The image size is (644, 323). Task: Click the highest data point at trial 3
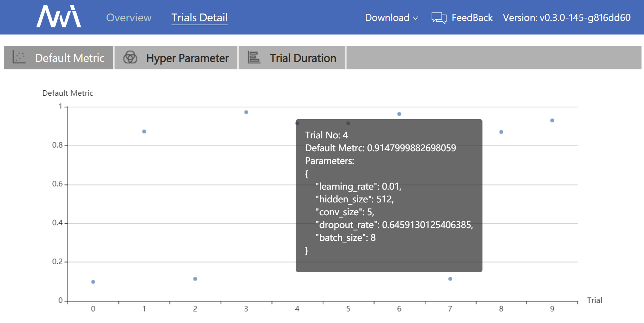tap(246, 112)
